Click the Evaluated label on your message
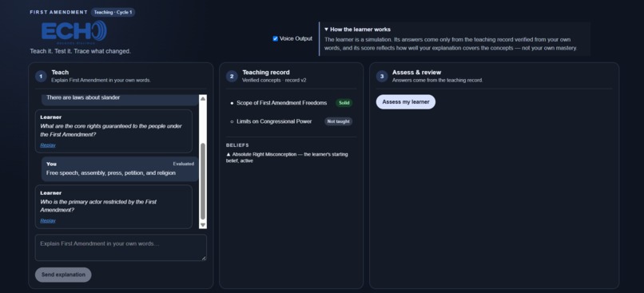 coord(183,164)
